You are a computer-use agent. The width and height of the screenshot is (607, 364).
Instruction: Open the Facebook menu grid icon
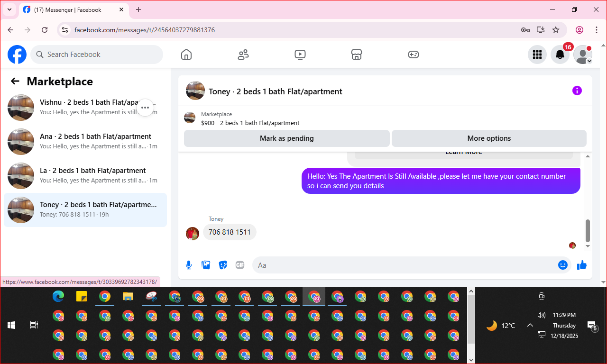(x=537, y=55)
